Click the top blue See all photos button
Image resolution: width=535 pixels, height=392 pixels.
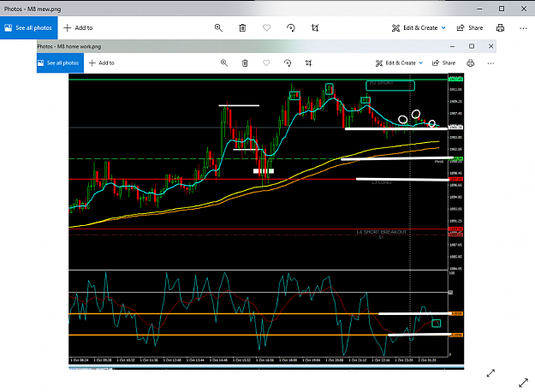tap(28, 28)
